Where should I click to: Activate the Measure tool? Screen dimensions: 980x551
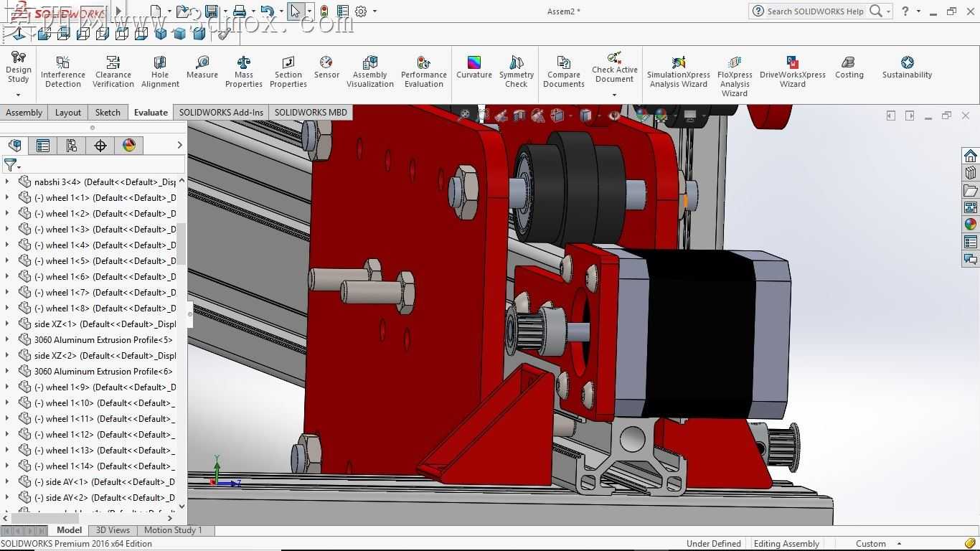point(202,67)
